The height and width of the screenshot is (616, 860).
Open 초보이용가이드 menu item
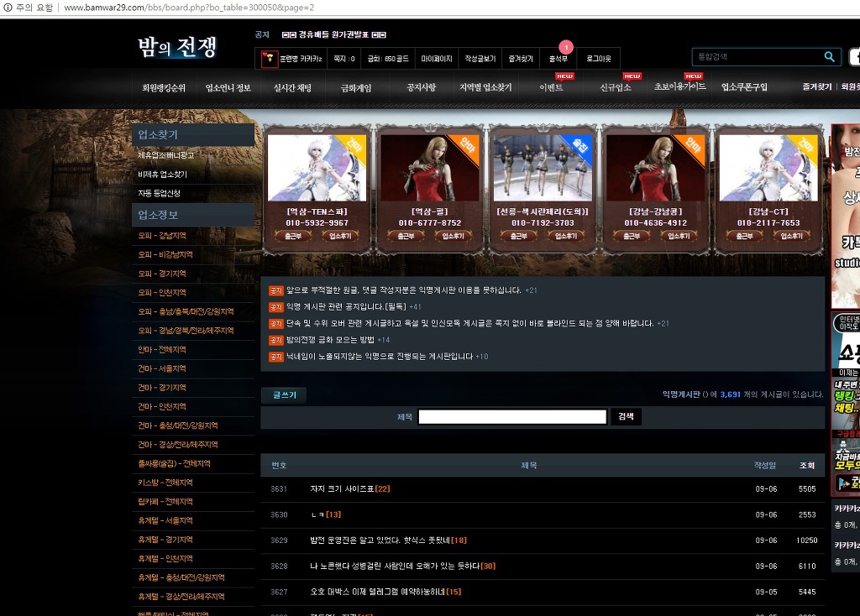pos(679,86)
